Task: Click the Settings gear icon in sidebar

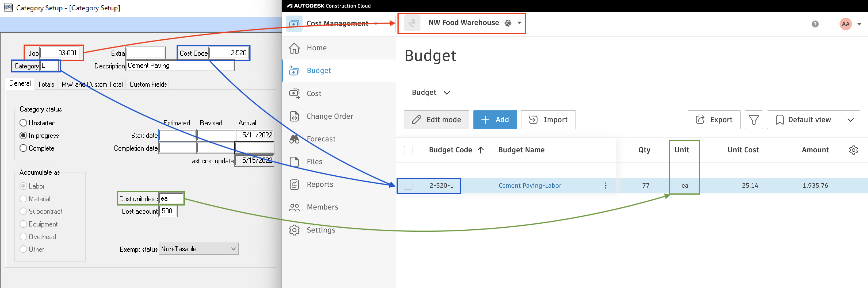Action: (x=294, y=230)
